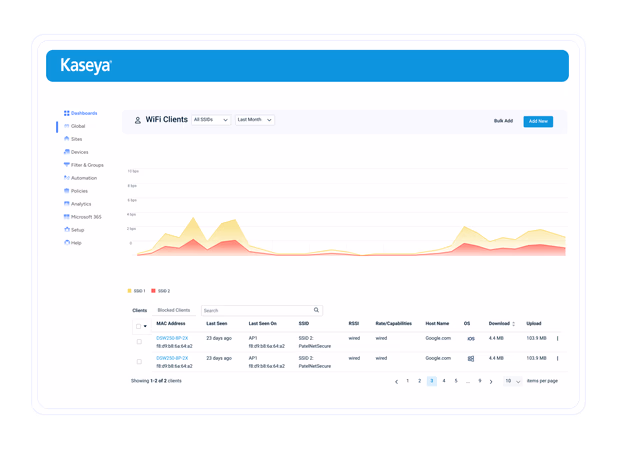Open the Analytics sidebar icon

67,204
